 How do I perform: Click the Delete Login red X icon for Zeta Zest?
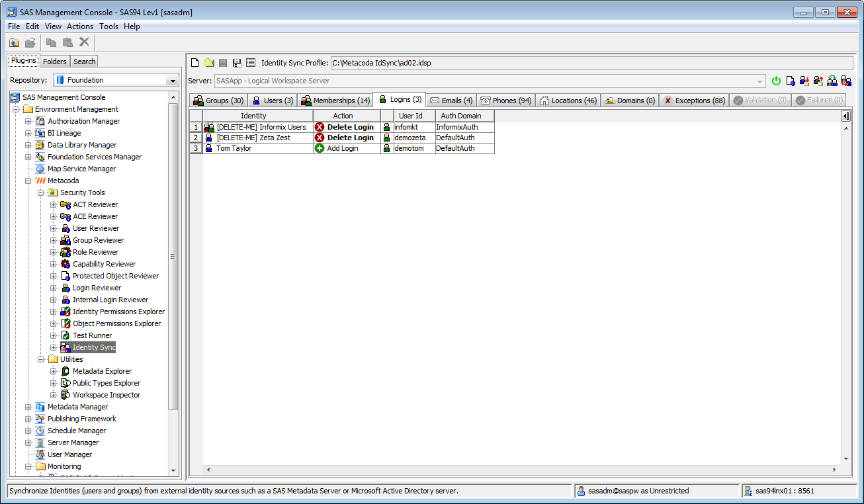coord(320,138)
